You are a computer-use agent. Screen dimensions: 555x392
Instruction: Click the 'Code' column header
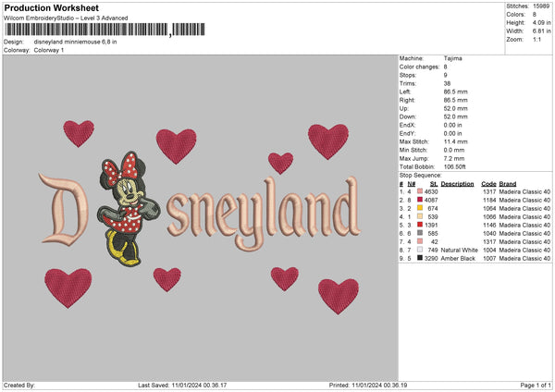(x=488, y=184)
